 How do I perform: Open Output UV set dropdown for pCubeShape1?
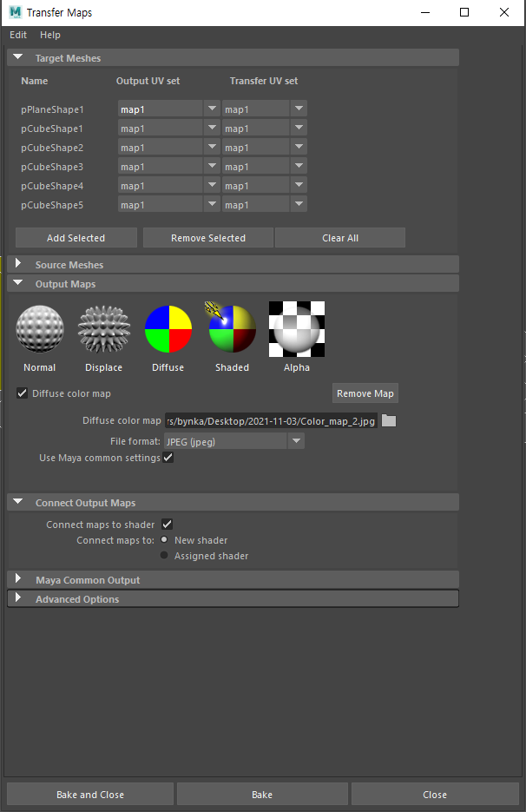click(212, 128)
